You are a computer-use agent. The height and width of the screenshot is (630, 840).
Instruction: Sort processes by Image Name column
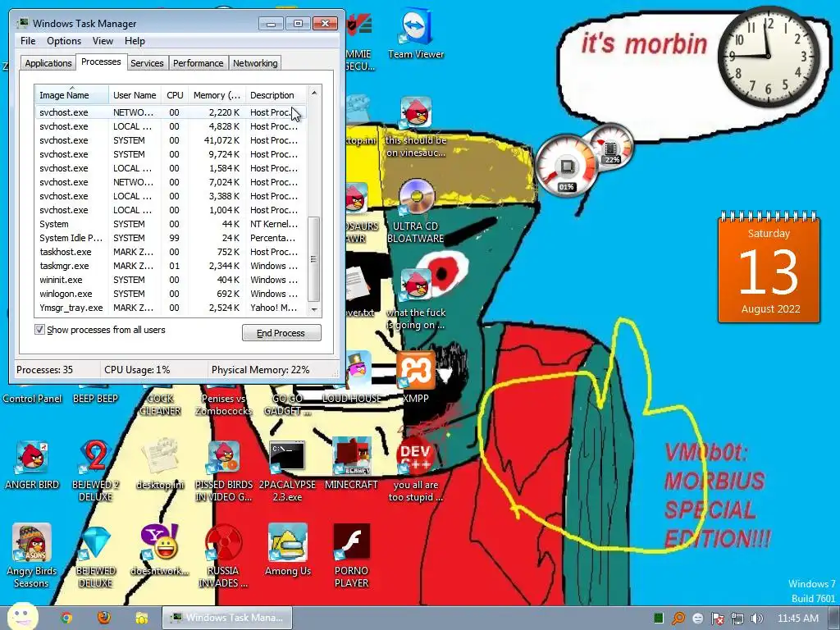pyautogui.click(x=72, y=95)
